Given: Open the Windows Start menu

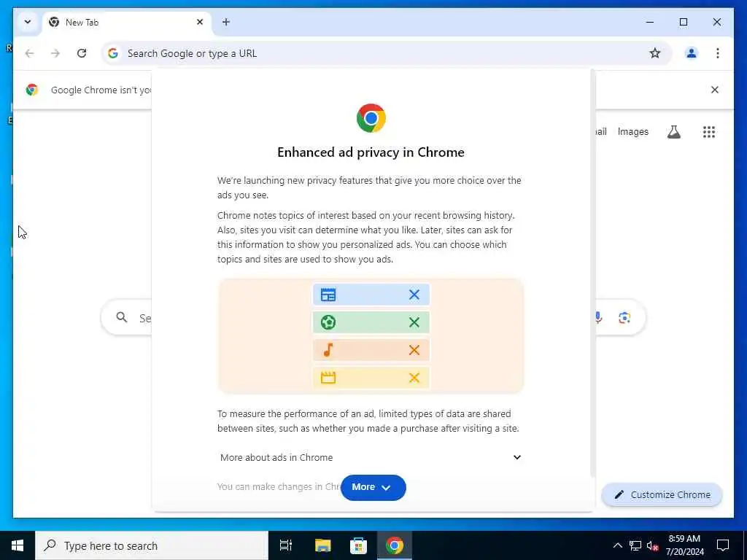Looking at the screenshot, I should 18,545.
